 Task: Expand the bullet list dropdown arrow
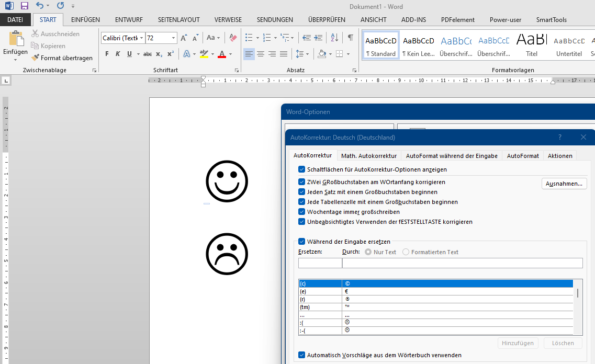257,38
